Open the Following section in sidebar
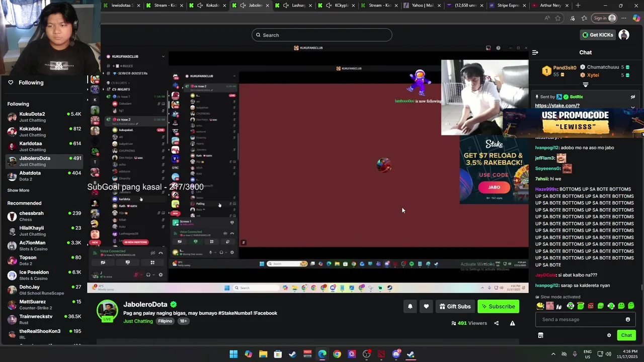 coord(31,82)
